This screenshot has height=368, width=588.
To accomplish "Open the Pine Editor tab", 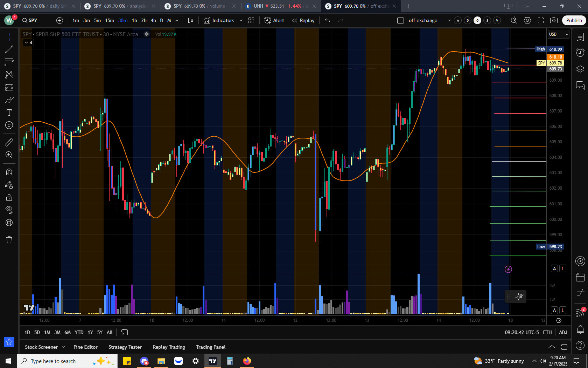I will (x=85, y=347).
